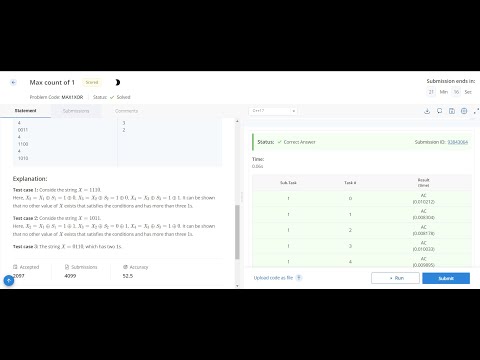Click the Sub-Task column header
The height and width of the screenshot is (360, 480).
click(x=288, y=183)
